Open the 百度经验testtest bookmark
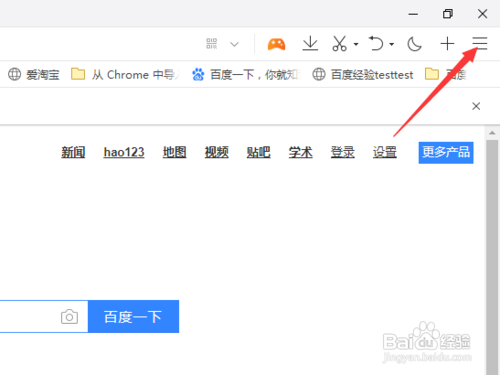Image resolution: width=500 pixels, height=375 pixels. [x=363, y=74]
